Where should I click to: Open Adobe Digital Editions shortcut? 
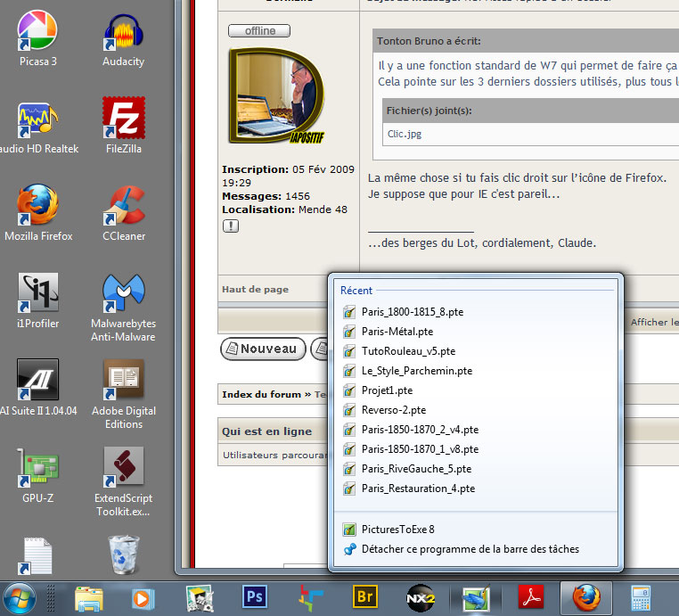coord(123,382)
